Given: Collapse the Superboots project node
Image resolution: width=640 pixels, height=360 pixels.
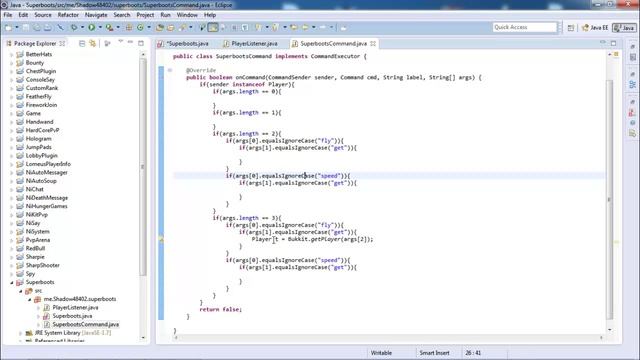Looking at the screenshot, I should click(x=12, y=282).
